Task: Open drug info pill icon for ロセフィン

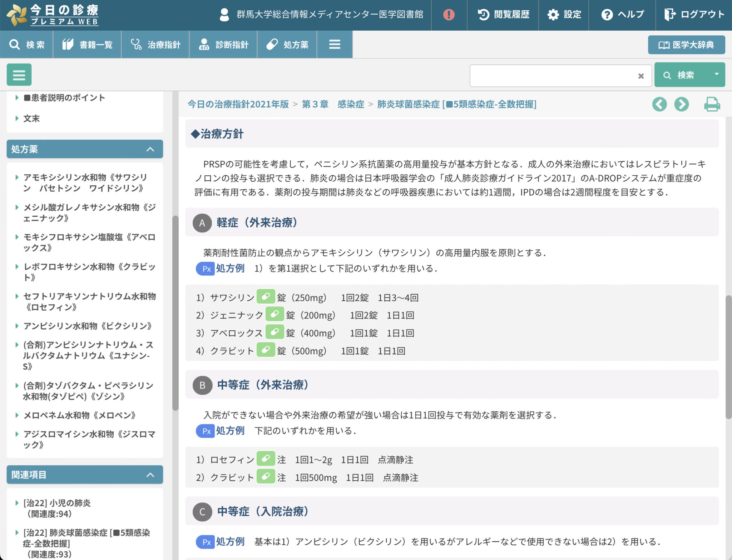Action: pyautogui.click(x=266, y=459)
